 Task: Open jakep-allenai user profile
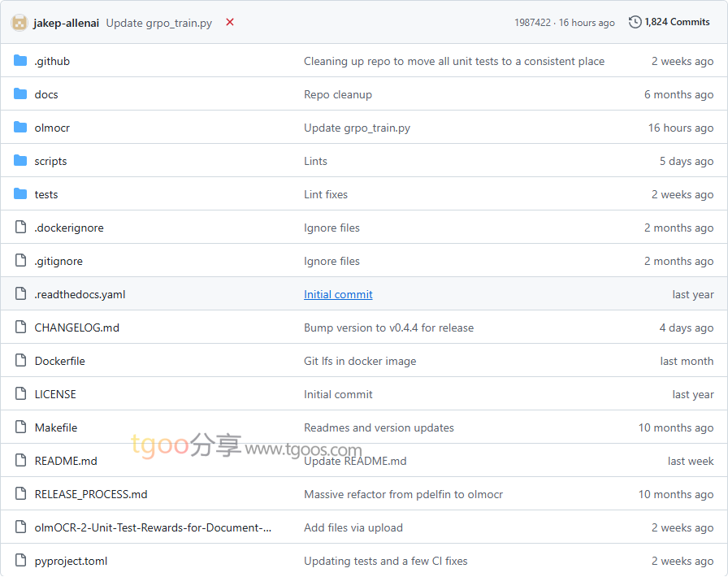click(66, 23)
